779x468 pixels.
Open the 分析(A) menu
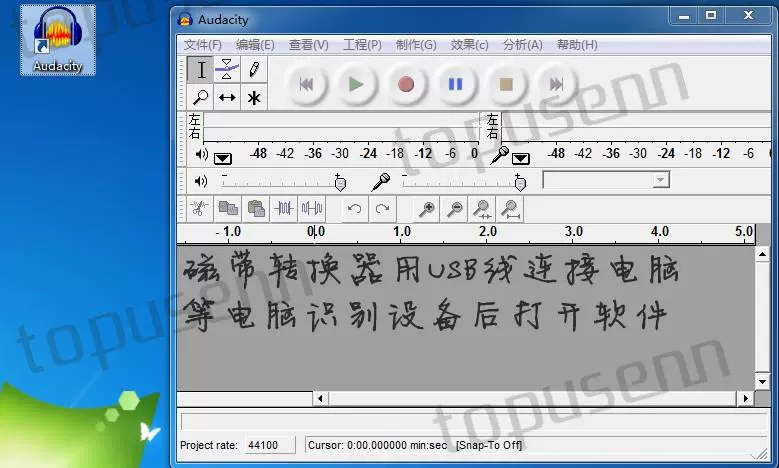coord(523,45)
